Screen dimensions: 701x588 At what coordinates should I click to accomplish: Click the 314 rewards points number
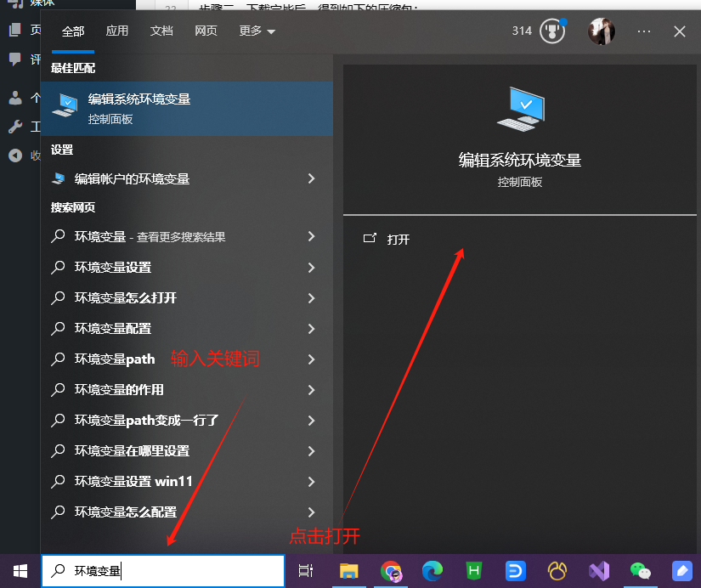[x=523, y=31]
